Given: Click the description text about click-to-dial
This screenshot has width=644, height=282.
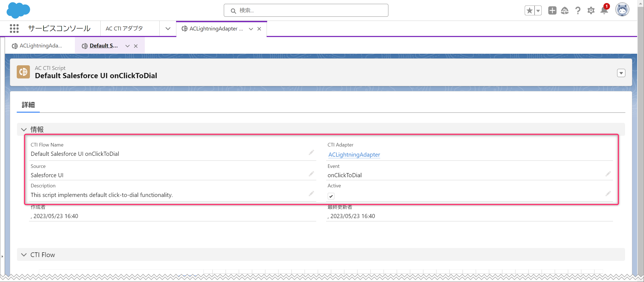Looking at the screenshot, I should (102, 195).
